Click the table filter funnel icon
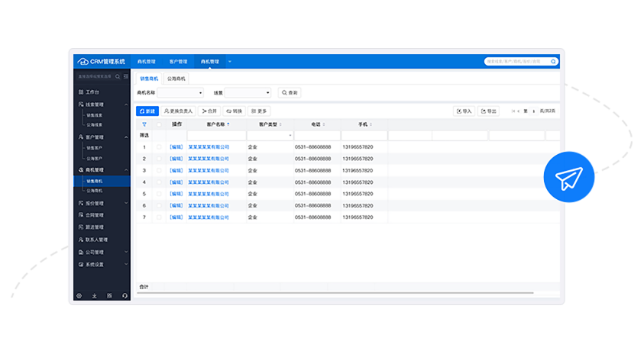This screenshot has height=354, width=644. click(144, 124)
